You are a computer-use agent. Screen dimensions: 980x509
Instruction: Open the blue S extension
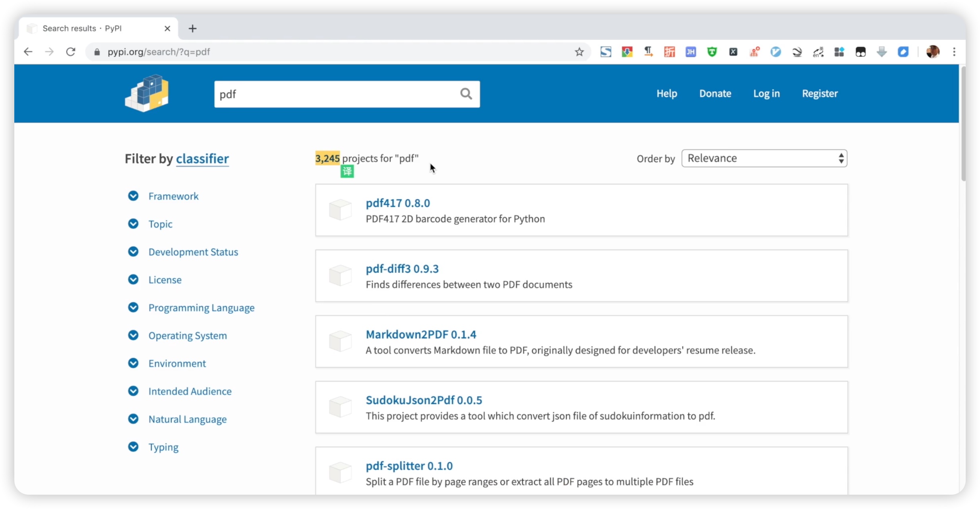tap(606, 52)
